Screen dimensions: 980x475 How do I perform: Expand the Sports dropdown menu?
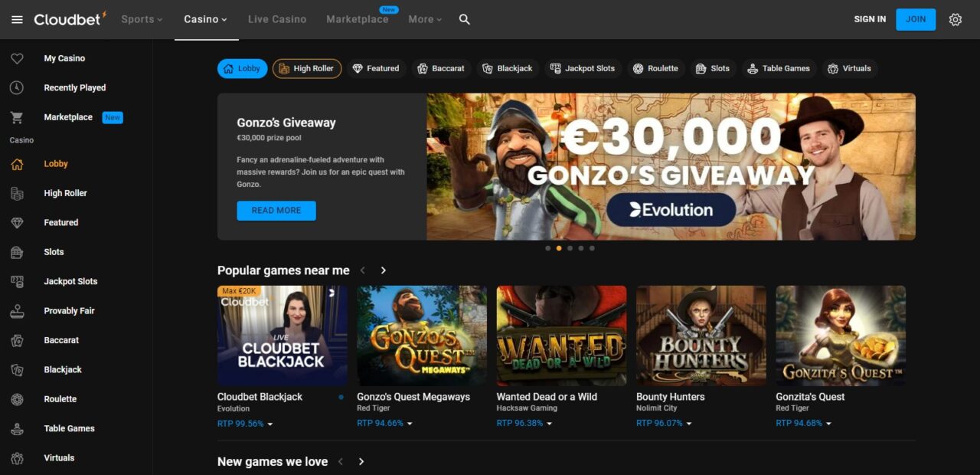(x=142, y=19)
